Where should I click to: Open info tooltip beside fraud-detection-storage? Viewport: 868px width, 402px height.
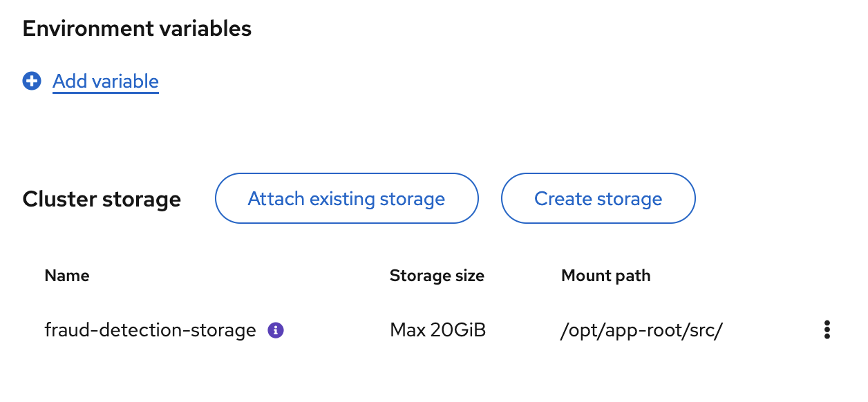[276, 330]
